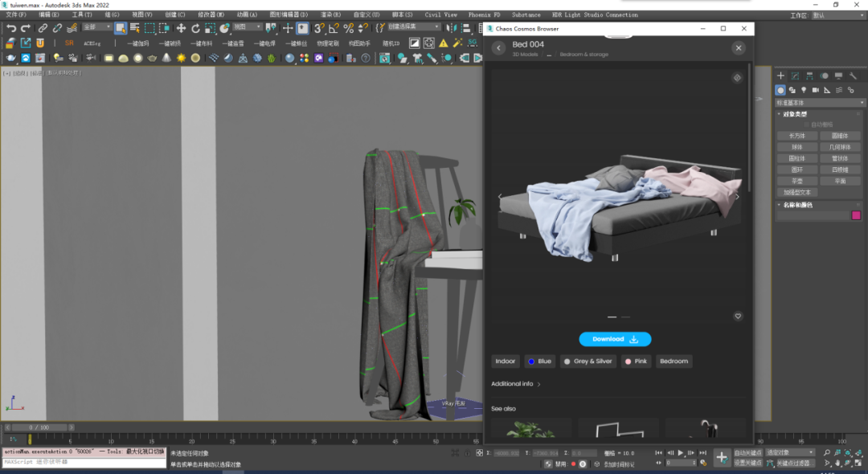868x474 pixels.
Task: Switch to Lights category in Create panel
Action: coord(804,90)
